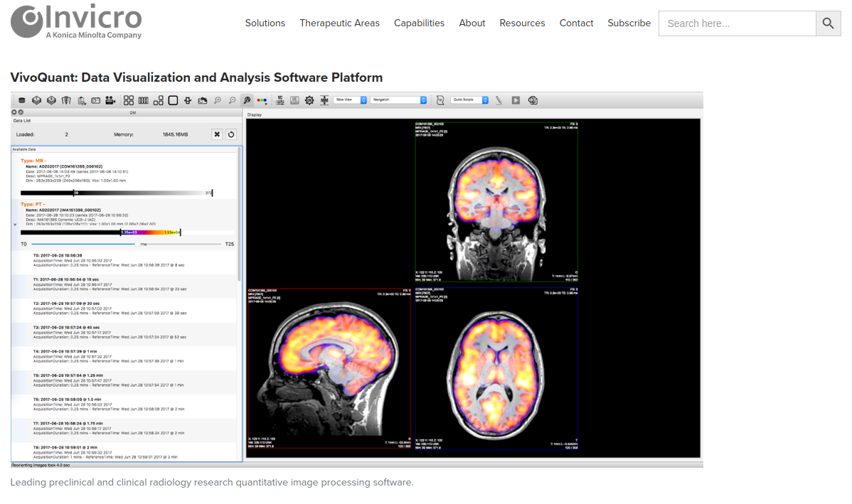Screen dimensions: 852x504
Task: Click the stacked documents toolbar icon
Action: (533, 100)
